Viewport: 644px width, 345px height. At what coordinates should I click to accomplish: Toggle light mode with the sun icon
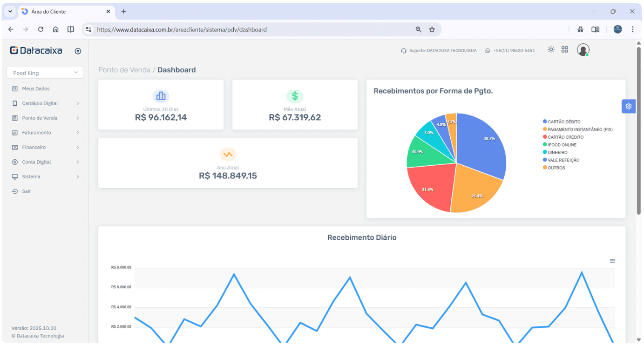[551, 49]
